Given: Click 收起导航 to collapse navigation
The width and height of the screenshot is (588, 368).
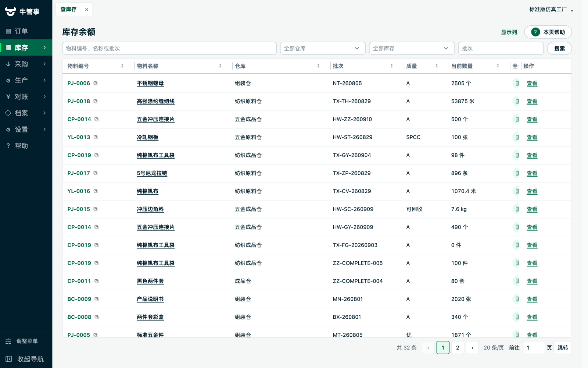Looking at the screenshot, I should tap(26, 359).
